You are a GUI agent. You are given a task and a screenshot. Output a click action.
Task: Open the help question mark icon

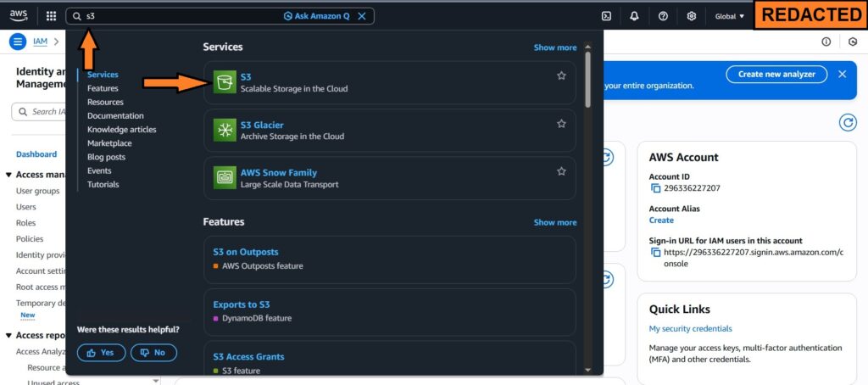coord(663,16)
